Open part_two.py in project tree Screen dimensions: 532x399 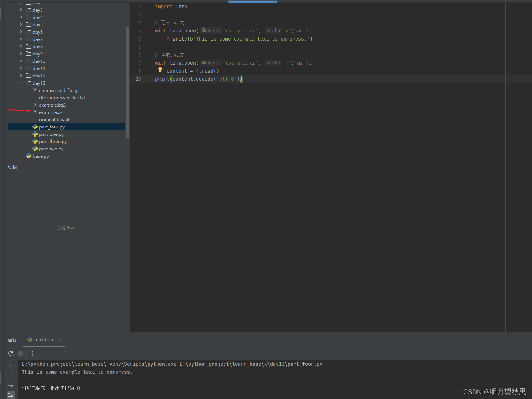(51, 149)
